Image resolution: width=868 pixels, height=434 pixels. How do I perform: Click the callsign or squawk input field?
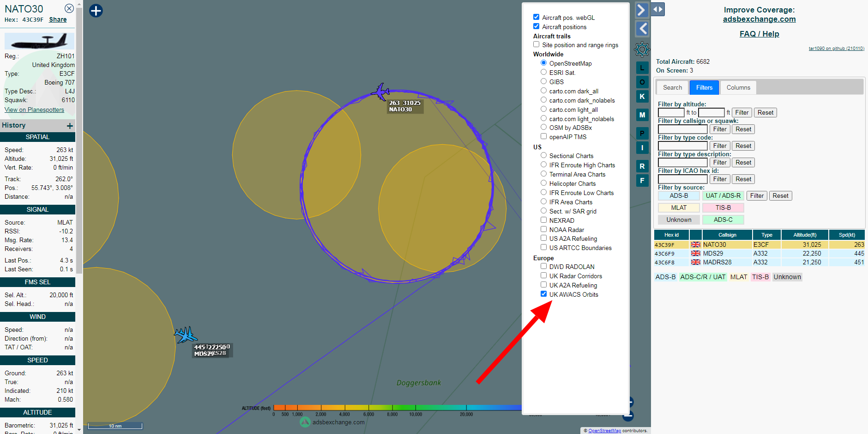tap(682, 129)
